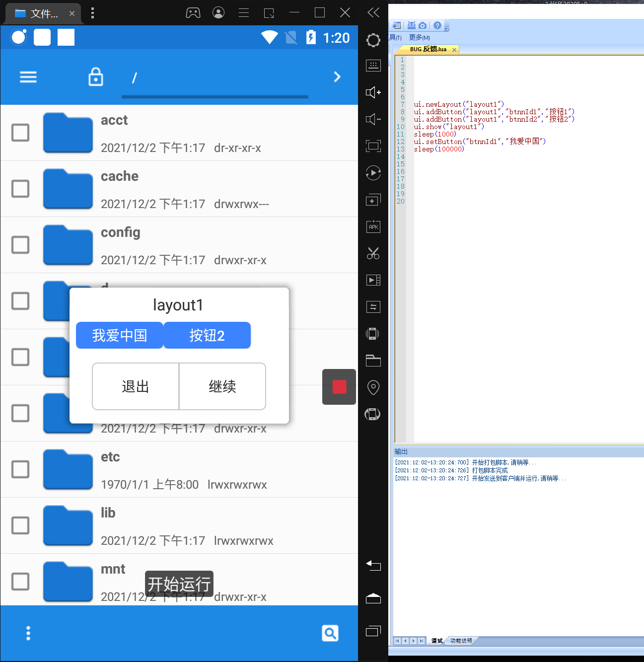Open the acct folder icon

(68, 133)
